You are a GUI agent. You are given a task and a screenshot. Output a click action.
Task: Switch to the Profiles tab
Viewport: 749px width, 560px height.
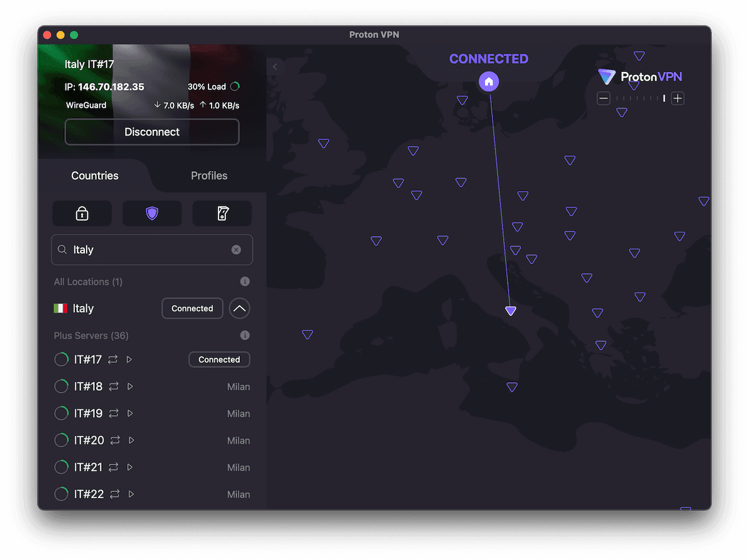209,175
